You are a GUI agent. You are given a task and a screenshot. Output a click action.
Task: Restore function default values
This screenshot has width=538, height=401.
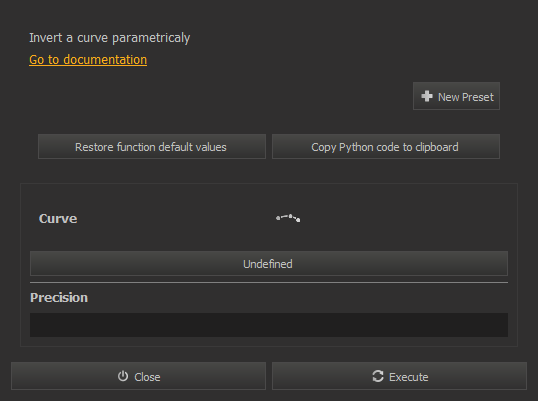[x=152, y=147]
